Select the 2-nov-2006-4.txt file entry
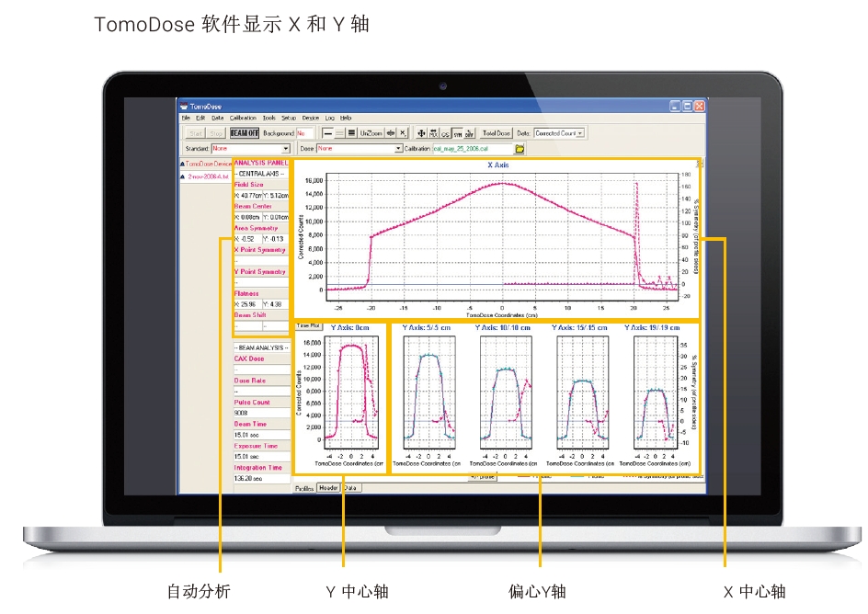 pos(208,176)
